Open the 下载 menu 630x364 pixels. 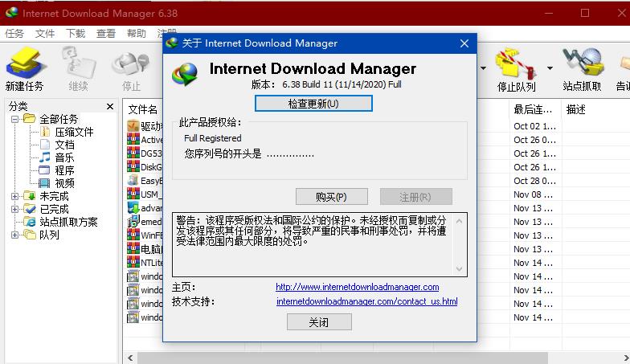coord(76,34)
